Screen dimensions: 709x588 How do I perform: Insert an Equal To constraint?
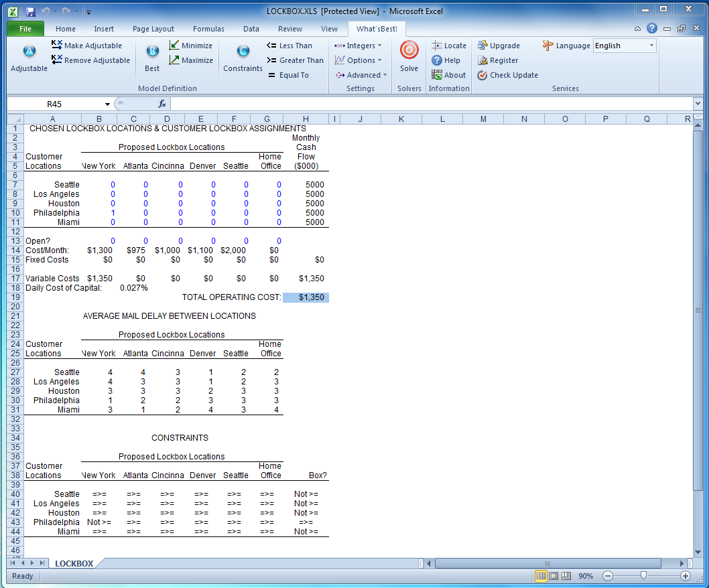click(288, 75)
